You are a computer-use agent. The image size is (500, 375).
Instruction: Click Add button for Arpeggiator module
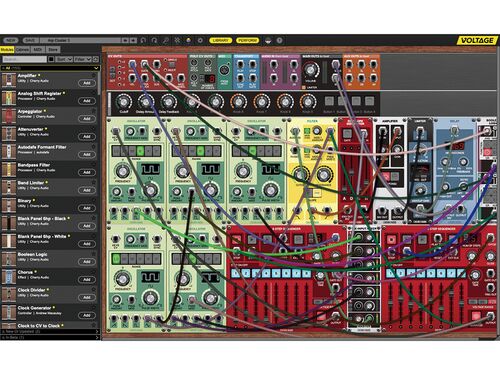[x=87, y=119]
